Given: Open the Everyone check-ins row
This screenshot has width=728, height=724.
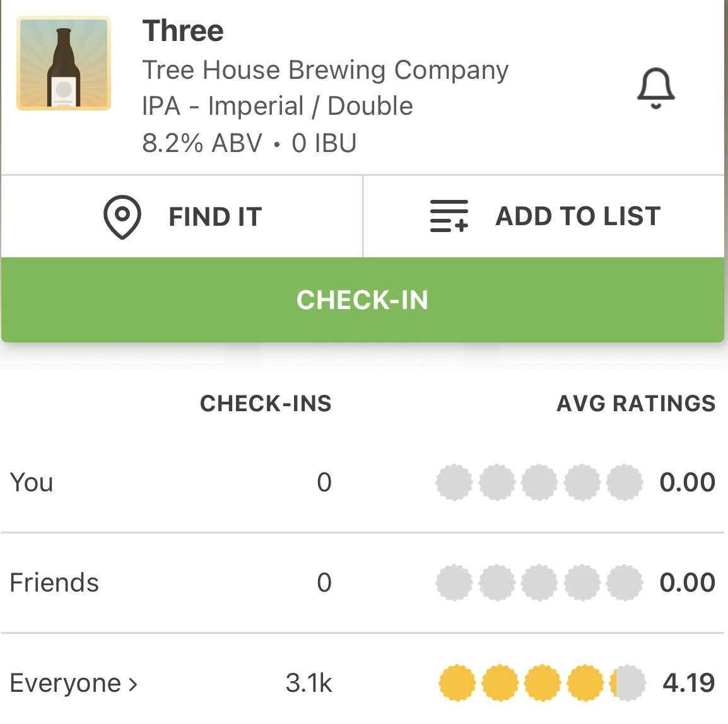Looking at the screenshot, I should [66, 684].
